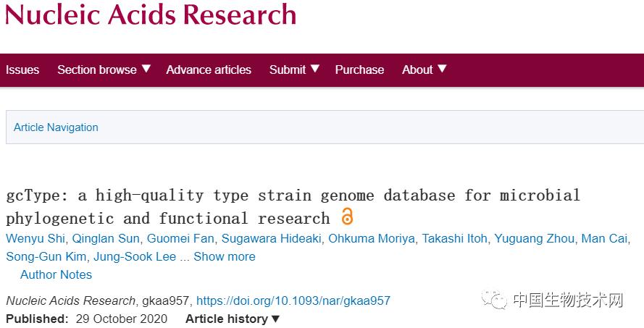644x328 pixels.
Task: Expand the About menu arrow
Action: point(442,69)
